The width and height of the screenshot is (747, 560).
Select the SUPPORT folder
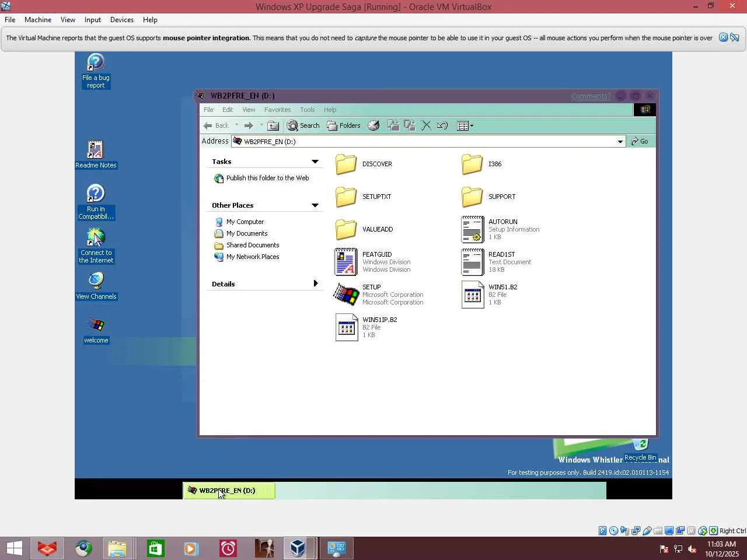click(x=488, y=197)
